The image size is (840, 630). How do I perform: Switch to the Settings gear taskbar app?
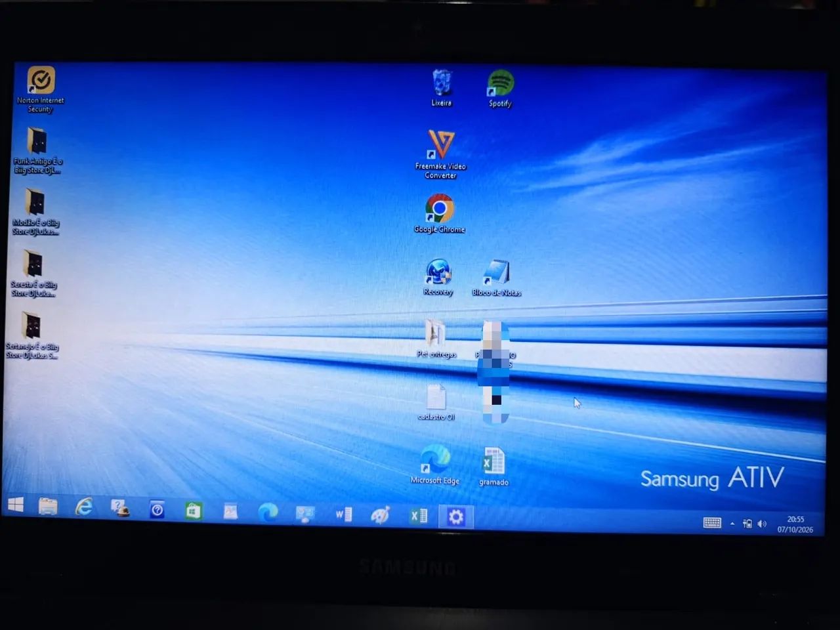[455, 516]
